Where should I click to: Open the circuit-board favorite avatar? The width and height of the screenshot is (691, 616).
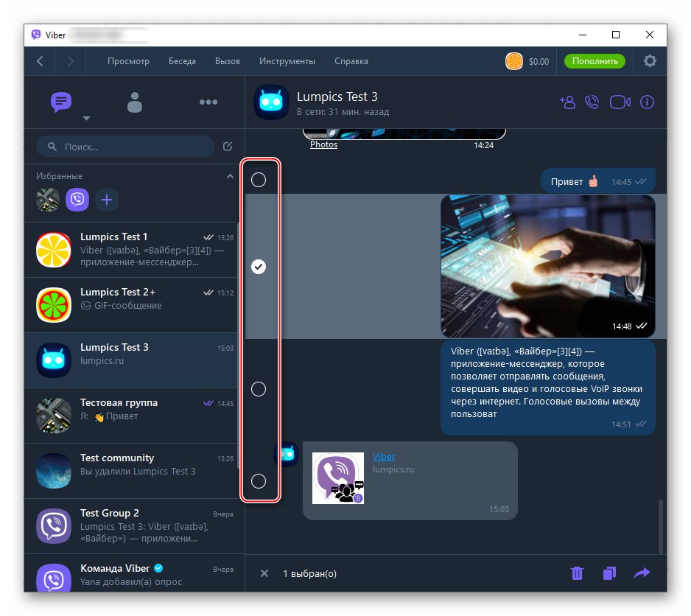click(48, 200)
